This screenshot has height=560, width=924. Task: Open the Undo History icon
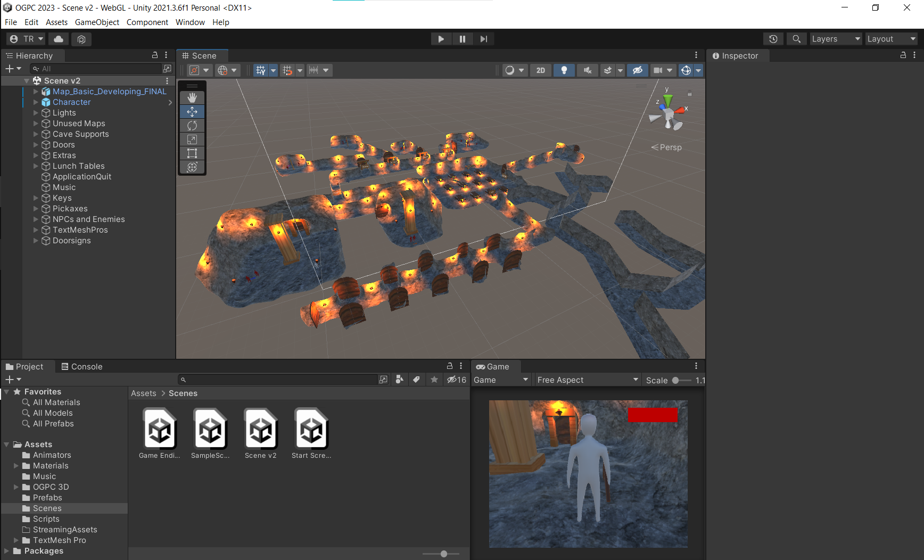pos(773,39)
